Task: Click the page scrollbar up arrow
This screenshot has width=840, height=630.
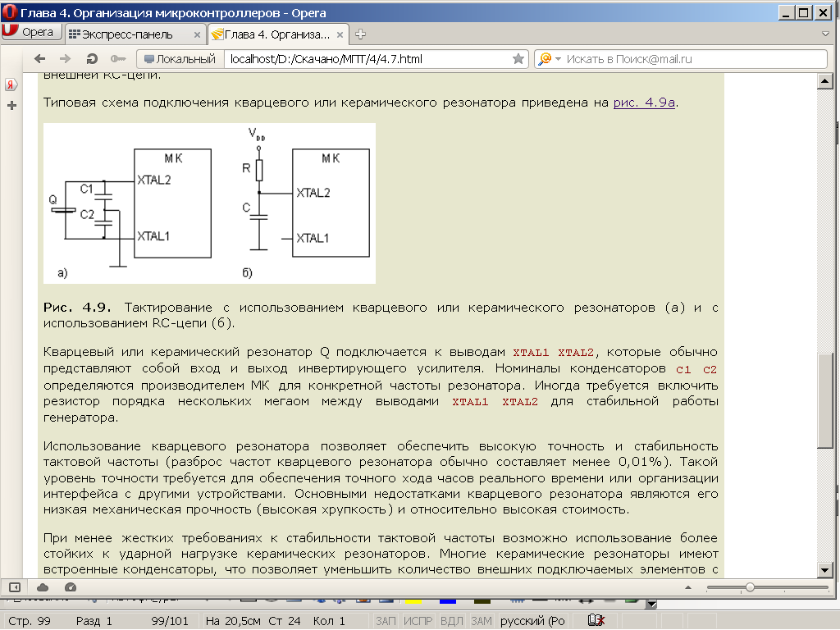Action: tap(825, 81)
